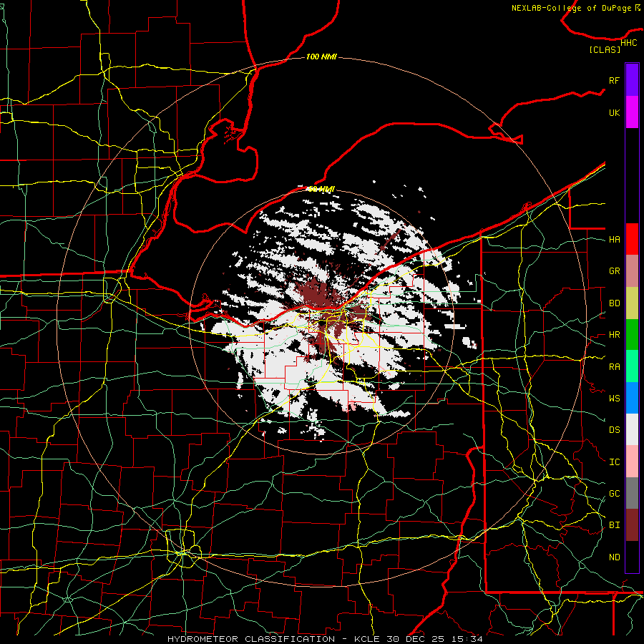Click the GR legend label
Viewport: 644px width, 644px height.
click(615, 271)
